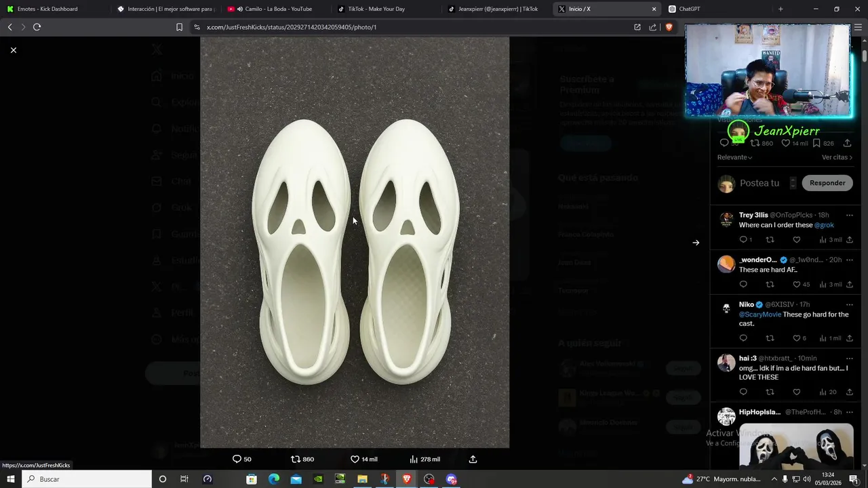Viewport: 868px width, 488px height.
Task: Repost the photo showing 860 reposts
Action: click(302, 459)
